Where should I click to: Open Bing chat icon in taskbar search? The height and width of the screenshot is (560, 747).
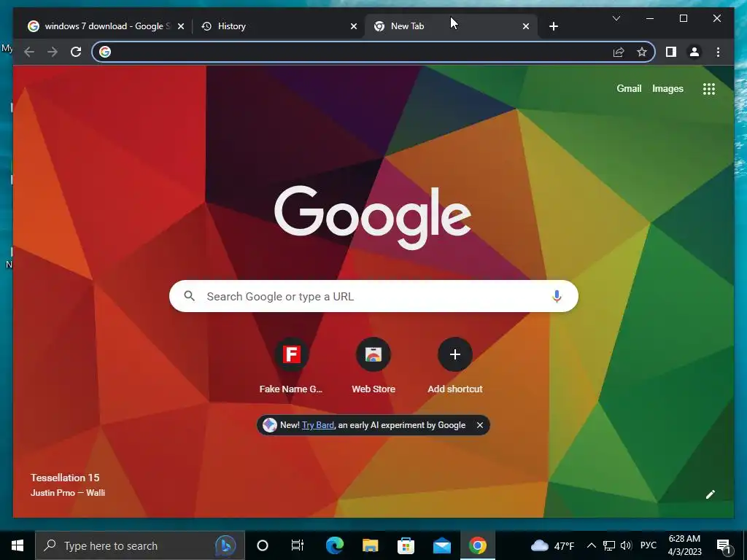pyautogui.click(x=226, y=545)
